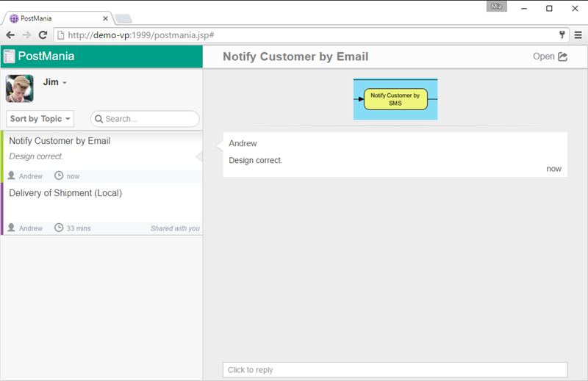Click the key icon in address bar

[562, 35]
